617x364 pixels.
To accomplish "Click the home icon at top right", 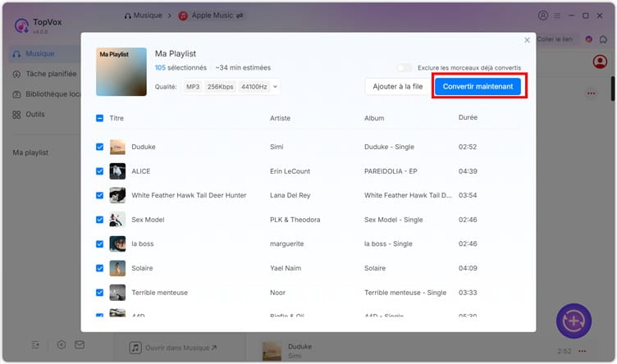I will (603, 39).
